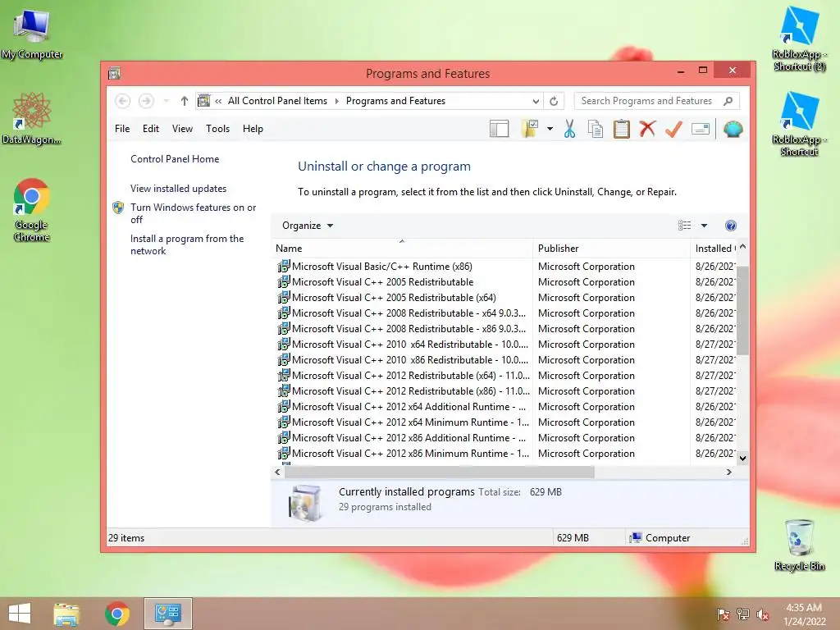Viewport: 840px width, 630px height.
Task: Sort by the Publisher column header
Action: [611, 248]
